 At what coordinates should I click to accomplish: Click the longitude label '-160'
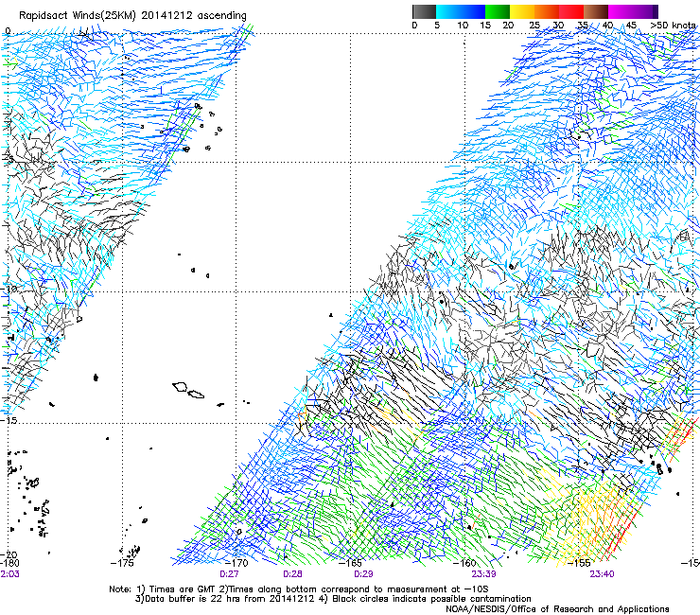pos(464,563)
